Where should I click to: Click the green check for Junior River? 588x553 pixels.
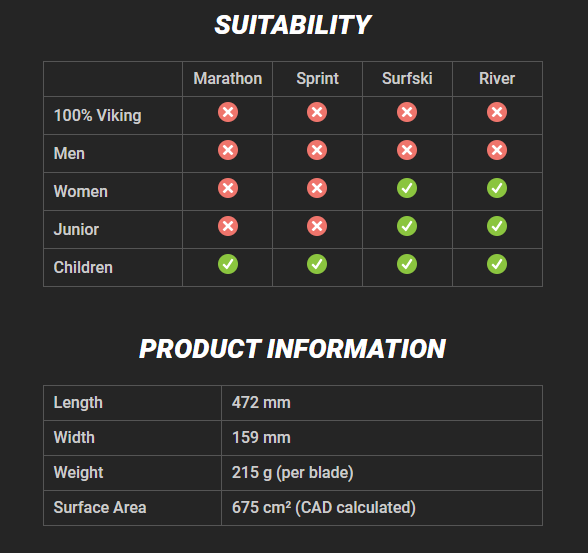[497, 226]
